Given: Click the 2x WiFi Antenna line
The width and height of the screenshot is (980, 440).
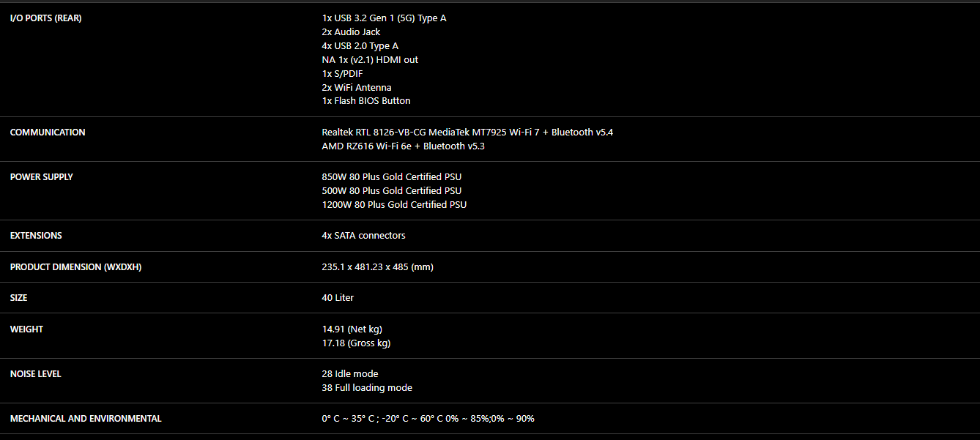Looking at the screenshot, I should point(356,88).
